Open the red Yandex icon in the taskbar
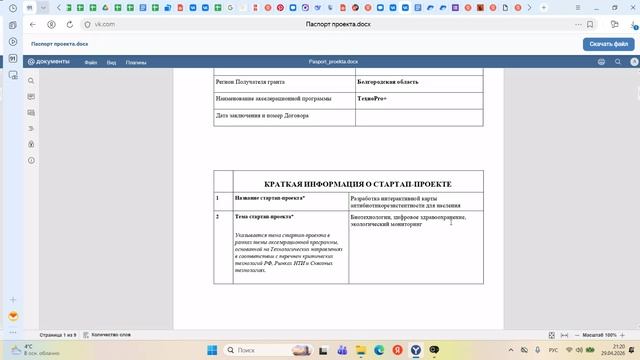 point(398,350)
